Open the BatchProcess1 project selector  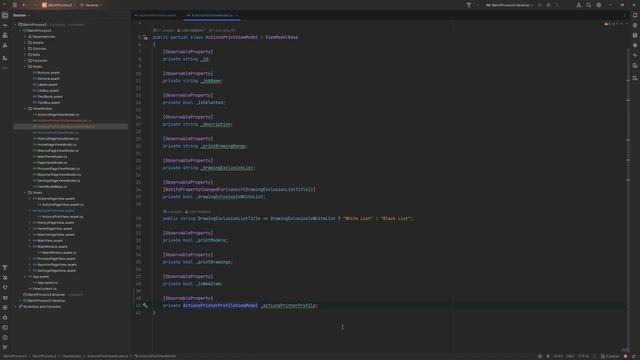[x=58, y=5]
